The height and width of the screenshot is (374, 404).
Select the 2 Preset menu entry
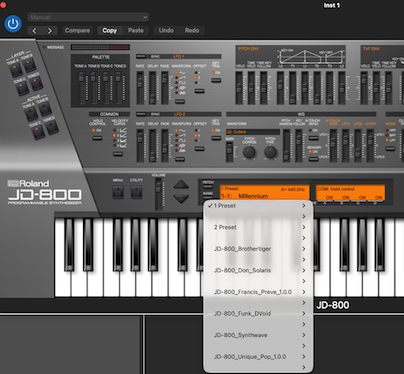pos(258,227)
